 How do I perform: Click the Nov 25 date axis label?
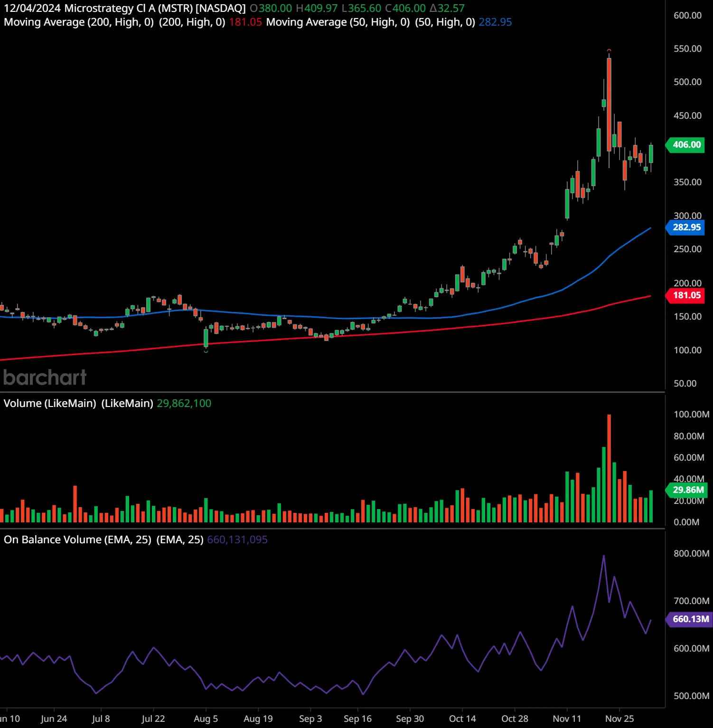point(619,719)
